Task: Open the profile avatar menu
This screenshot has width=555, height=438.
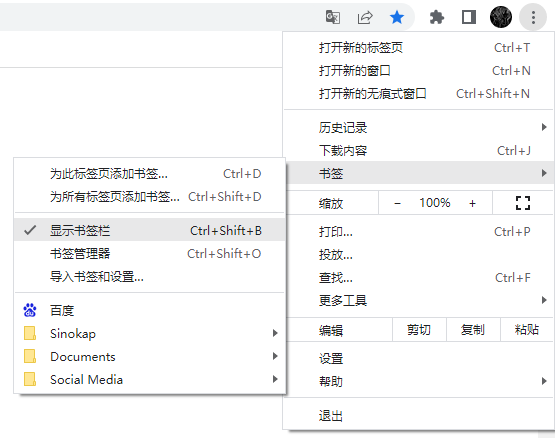Action: pos(500,17)
